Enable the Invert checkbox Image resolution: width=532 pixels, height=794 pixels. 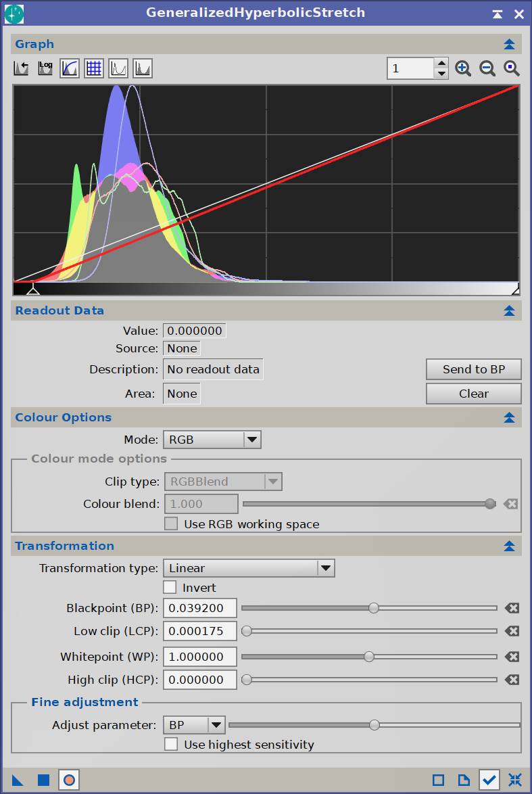click(170, 588)
